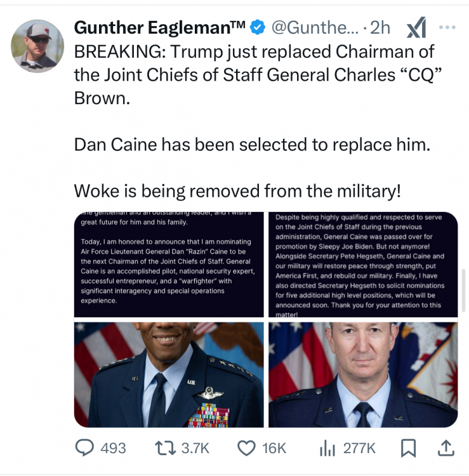This screenshot has width=469, height=476.
Task: Click the 2h post timestamp
Action: [380, 28]
